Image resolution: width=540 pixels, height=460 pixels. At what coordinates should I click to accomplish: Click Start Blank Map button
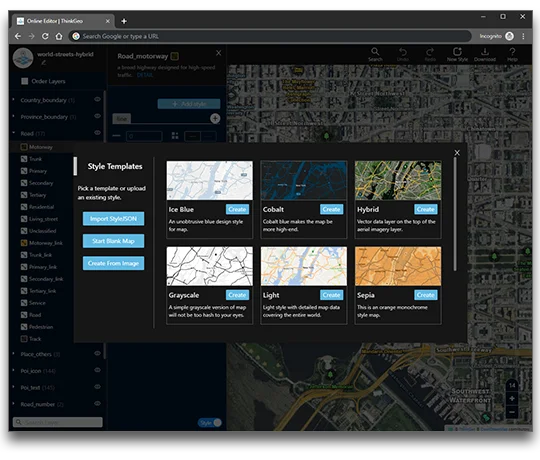point(113,241)
